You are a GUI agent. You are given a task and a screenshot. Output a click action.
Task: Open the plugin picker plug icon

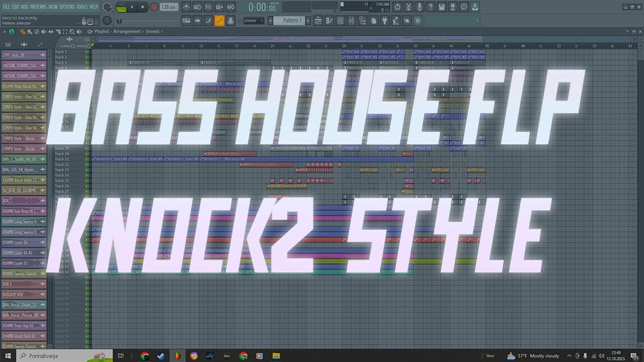[x=384, y=21]
